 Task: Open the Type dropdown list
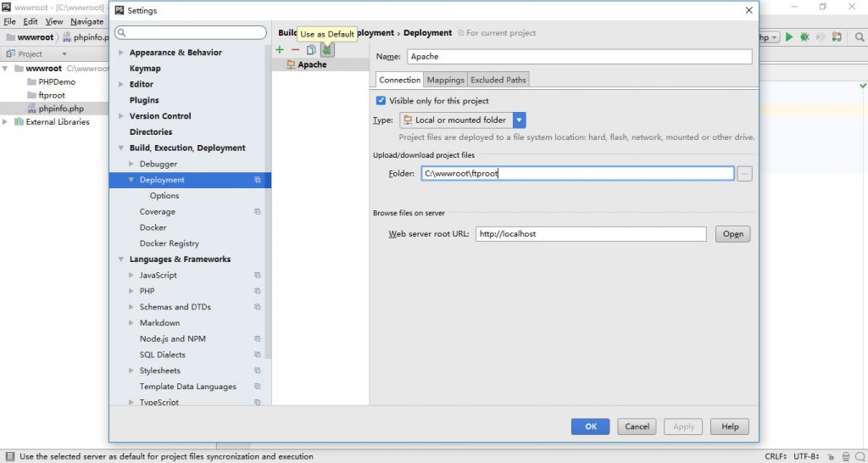[520, 120]
